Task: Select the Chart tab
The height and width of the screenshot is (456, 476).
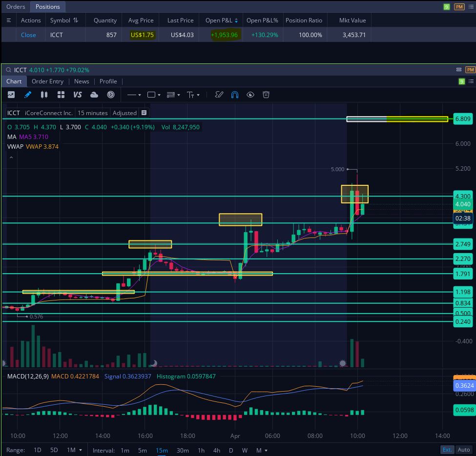Action: [x=14, y=81]
